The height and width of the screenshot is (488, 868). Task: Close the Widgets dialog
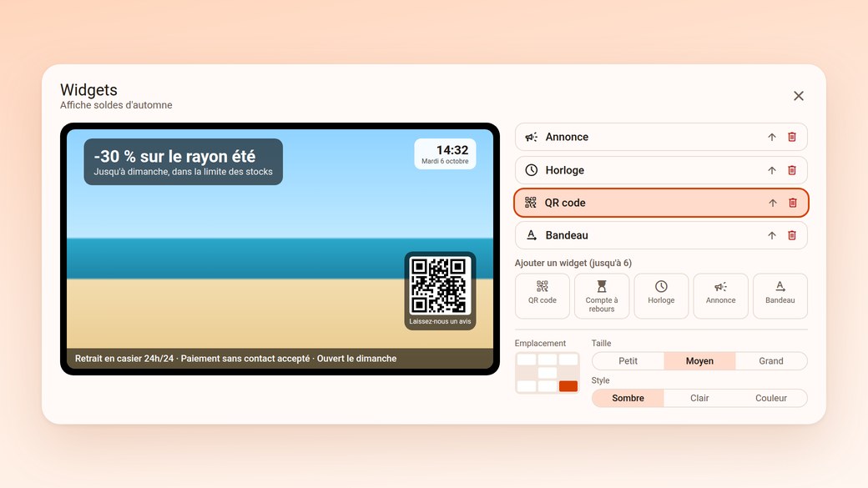(x=798, y=96)
